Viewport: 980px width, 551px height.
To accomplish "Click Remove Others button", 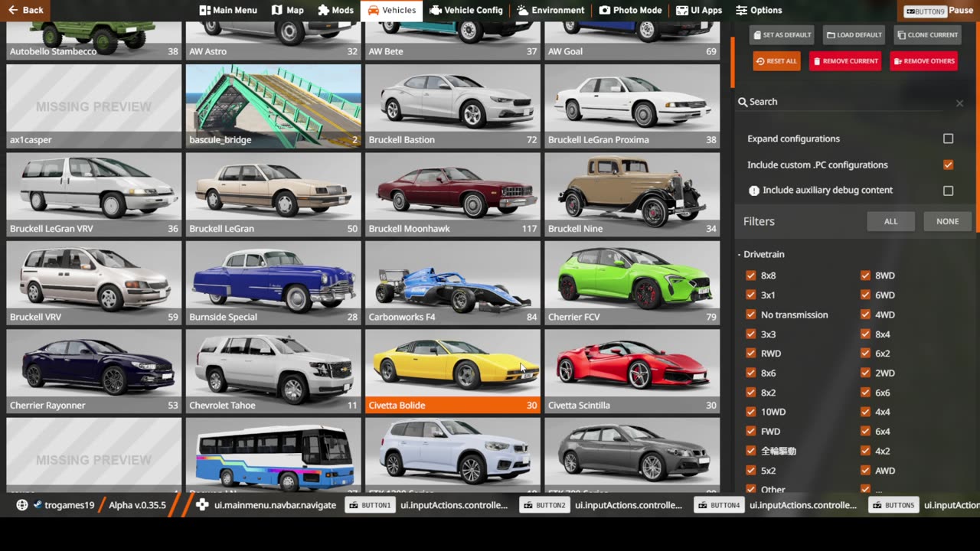I will pos(923,61).
